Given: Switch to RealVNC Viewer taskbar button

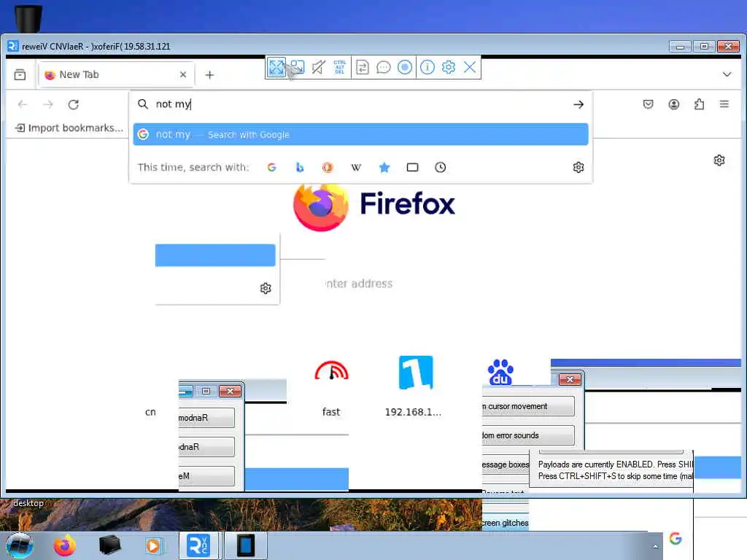Looking at the screenshot, I should [x=198, y=545].
